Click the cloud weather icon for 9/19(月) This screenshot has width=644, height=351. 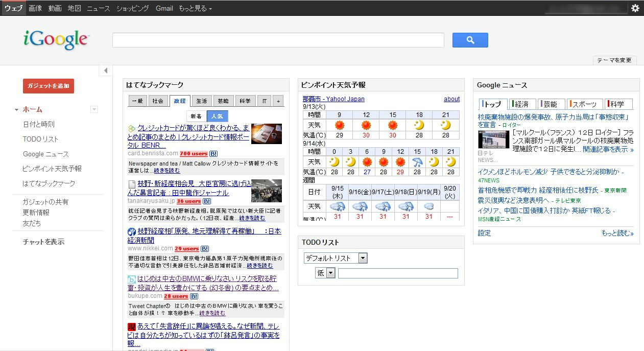pyautogui.click(x=429, y=206)
